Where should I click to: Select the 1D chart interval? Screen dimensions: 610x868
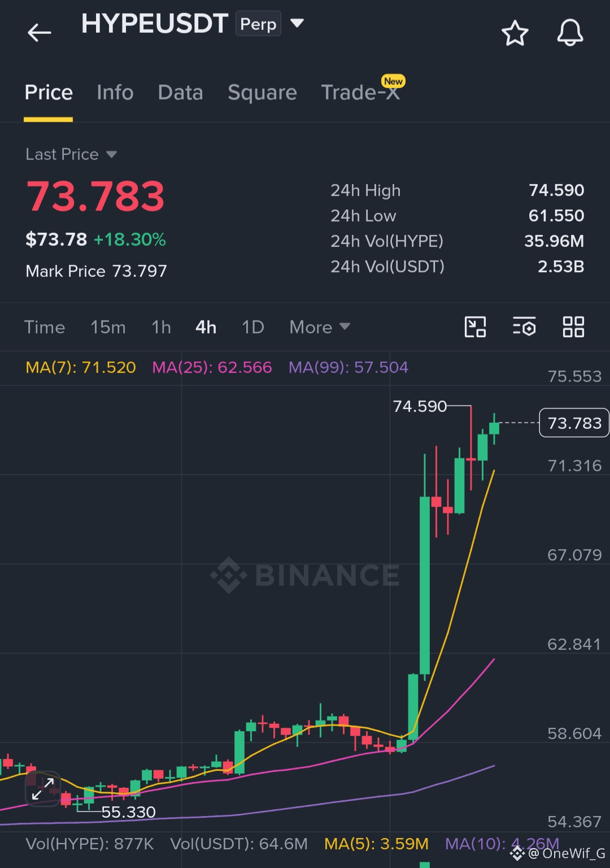pyautogui.click(x=253, y=327)
